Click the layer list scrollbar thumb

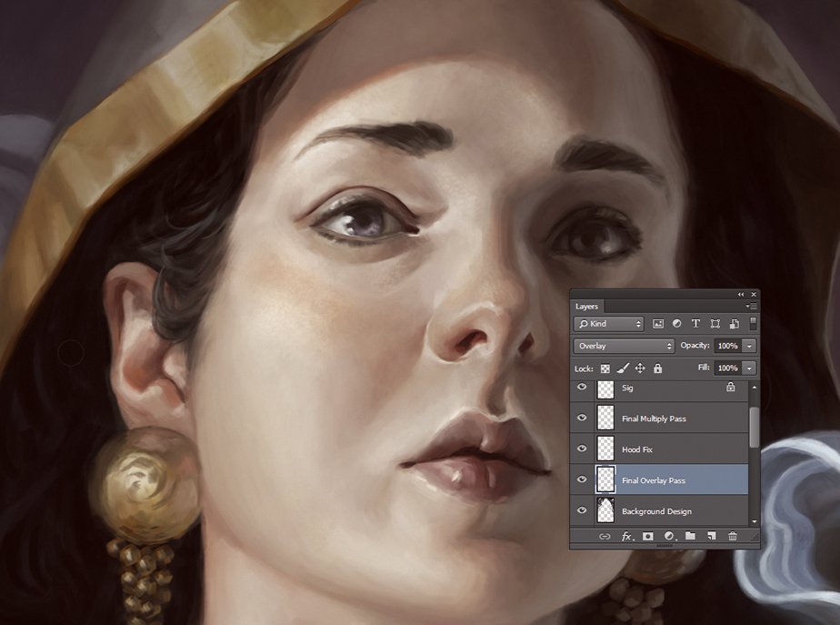tap(754, 428)
